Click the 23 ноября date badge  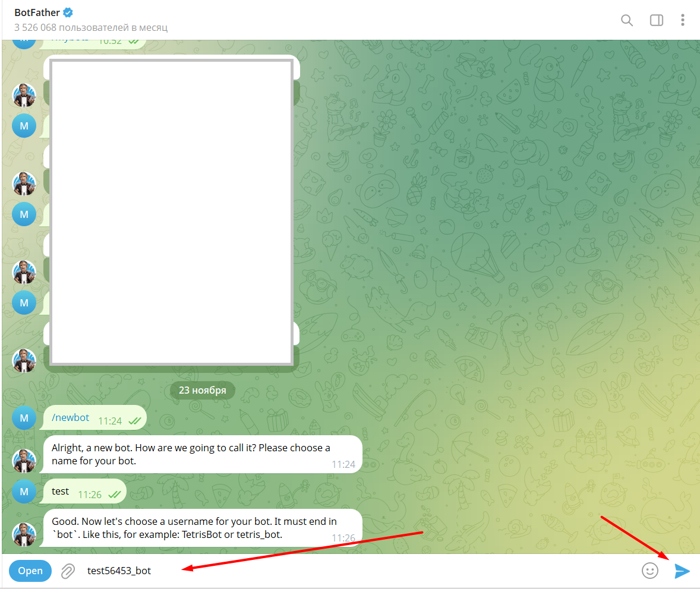pos(203,391)
